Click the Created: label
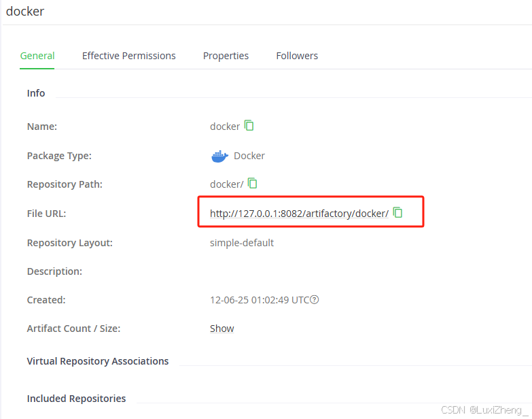The image size is (532, 419). click(x=46, y=300)
